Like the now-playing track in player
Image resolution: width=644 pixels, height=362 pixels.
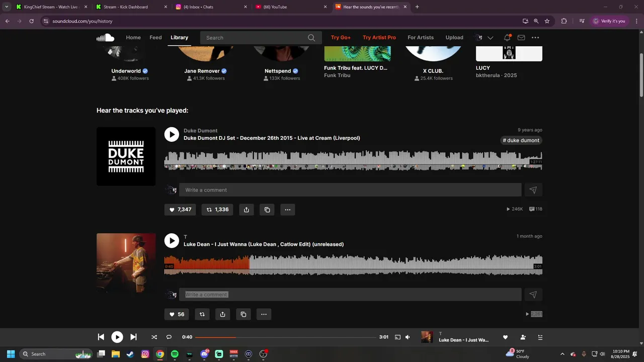[x=505, y=337]
